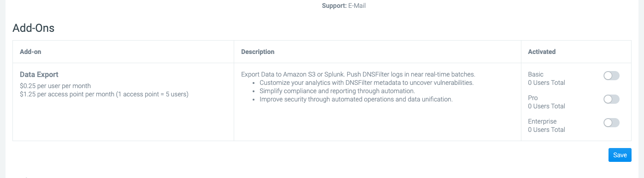This screenshot has width=644, height=178.
Task: Select the Add-Ons section heading
Action: (x=34, y=28)
